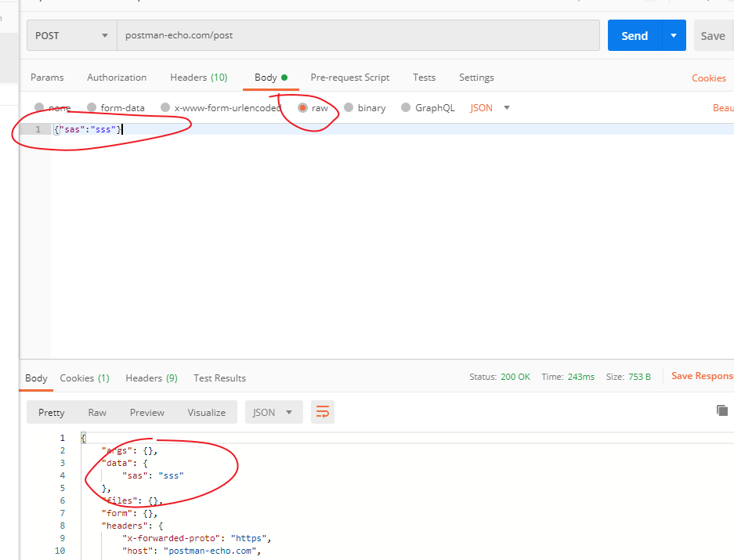Screen dimensions: 734x560
Task: Choose form-data body option
Action: tap(92, 108)
